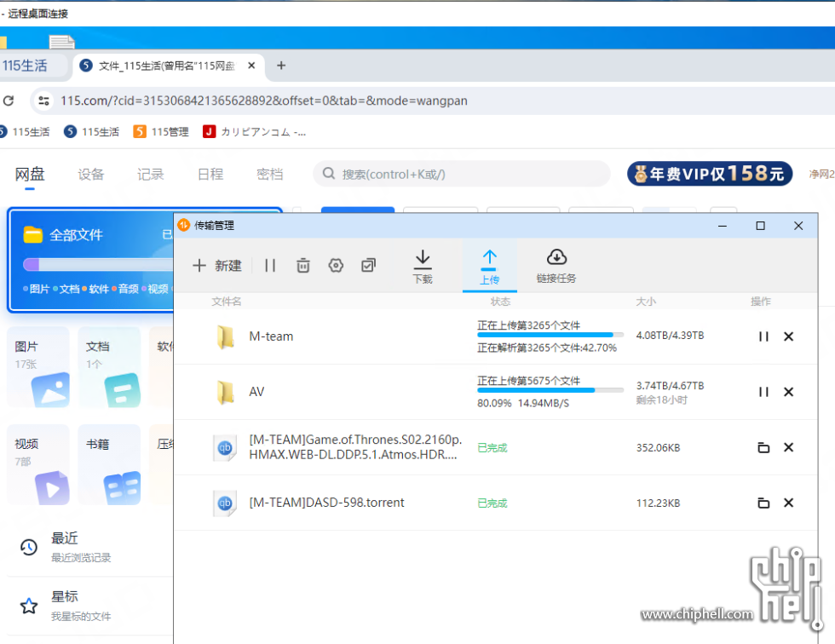Open the 网盘 tab
The image size is (835, 644).
(x=30, y=174)
